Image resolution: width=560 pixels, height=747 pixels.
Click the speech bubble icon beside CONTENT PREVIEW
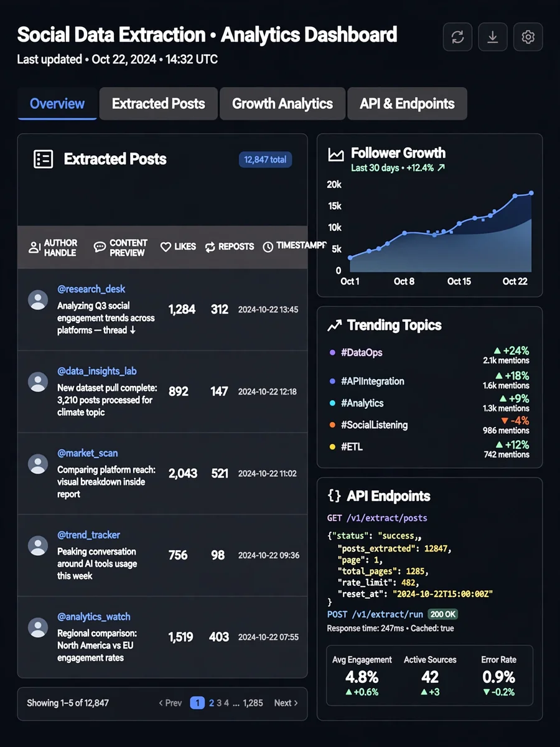coord(100,247)
